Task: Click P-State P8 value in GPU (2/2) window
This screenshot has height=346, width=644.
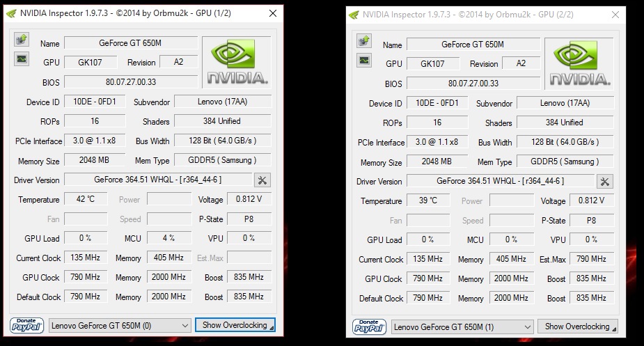Action: point(591,220)
